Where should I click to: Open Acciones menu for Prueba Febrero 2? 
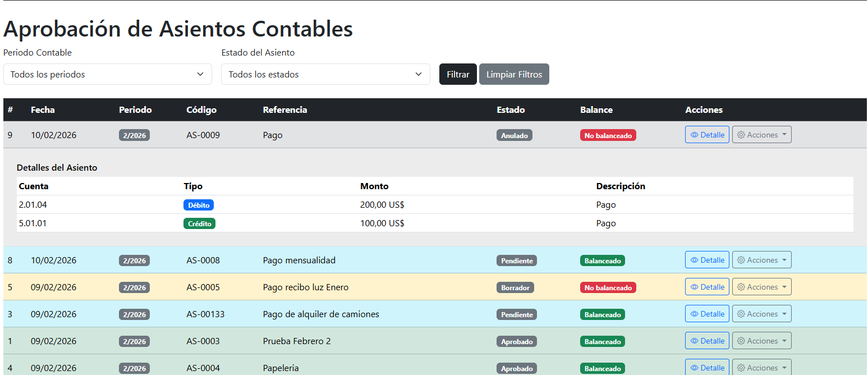[761, 341]
